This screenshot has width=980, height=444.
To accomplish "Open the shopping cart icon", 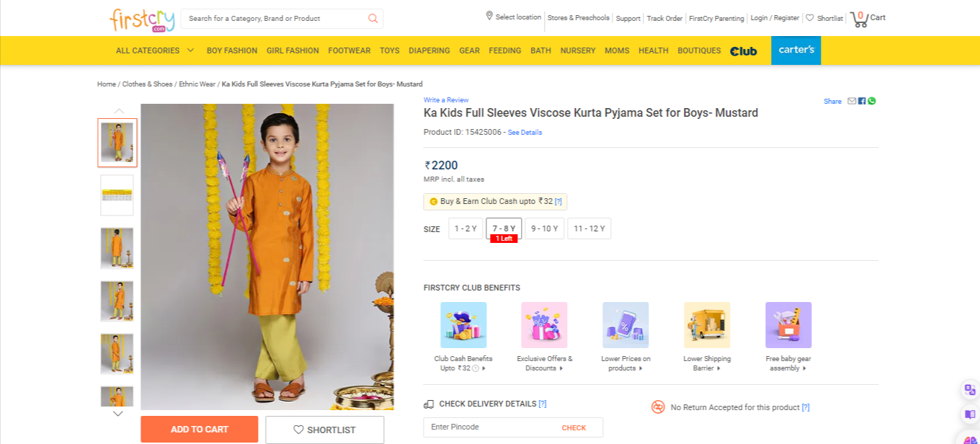I will (860, 19).
